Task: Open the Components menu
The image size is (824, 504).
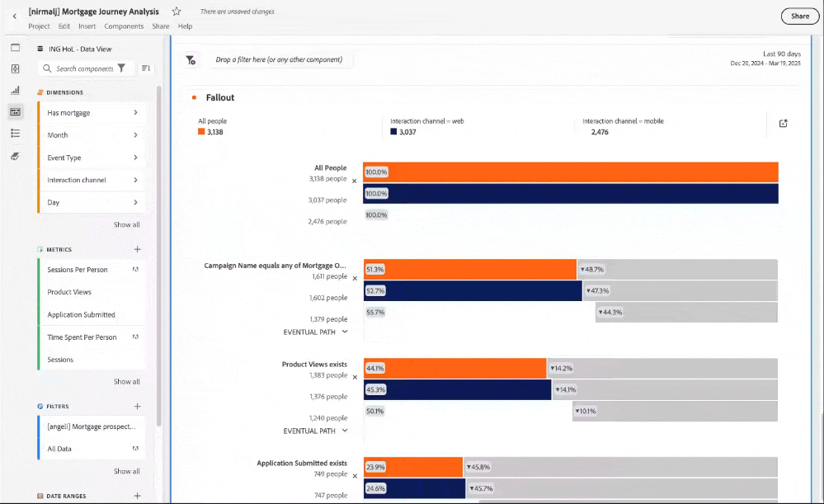Action: click(x=124, y=26)
